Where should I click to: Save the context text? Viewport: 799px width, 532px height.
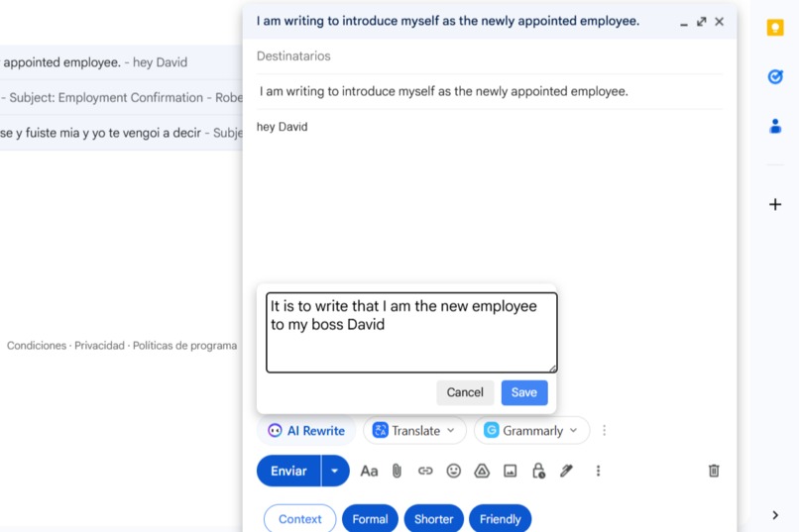click(x=524, y=392)
